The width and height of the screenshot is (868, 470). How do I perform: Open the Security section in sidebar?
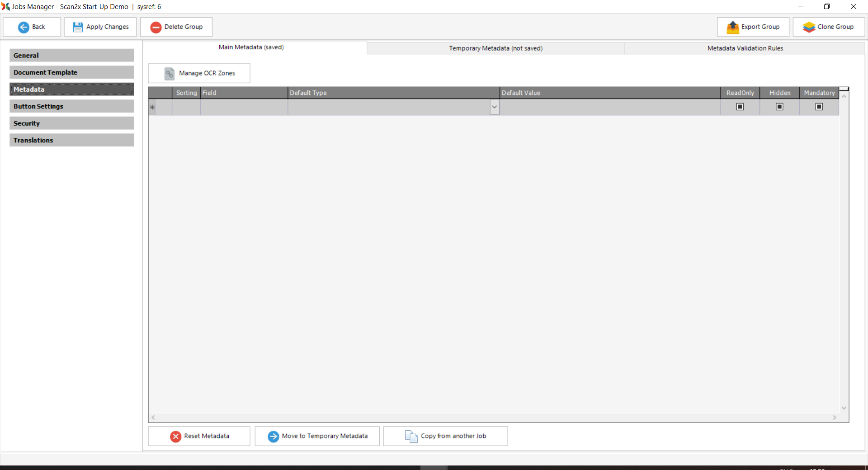(71, 123)
